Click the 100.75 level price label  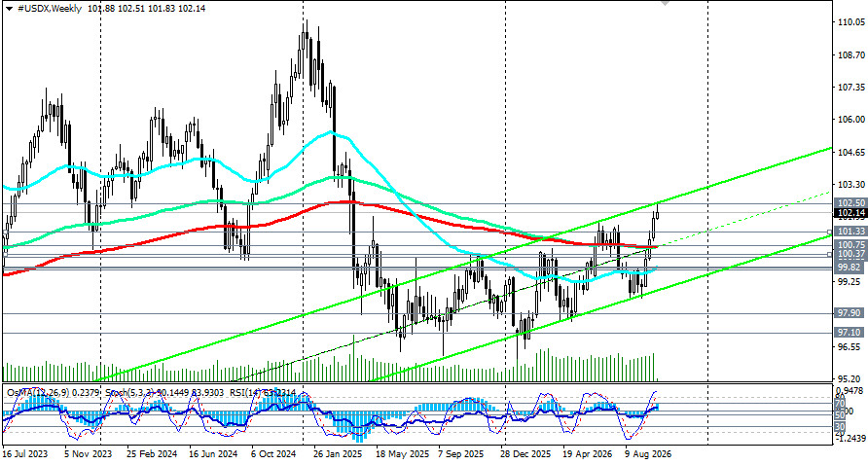click(851, 244)
